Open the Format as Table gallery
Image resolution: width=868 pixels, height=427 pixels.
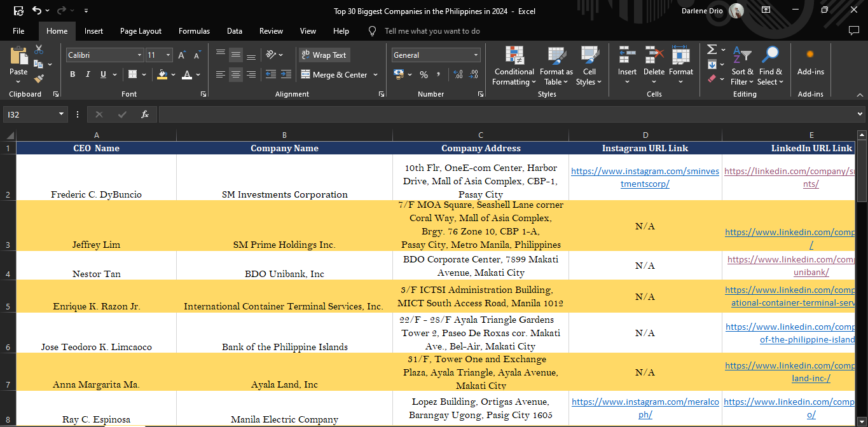[x=556, y=65]
